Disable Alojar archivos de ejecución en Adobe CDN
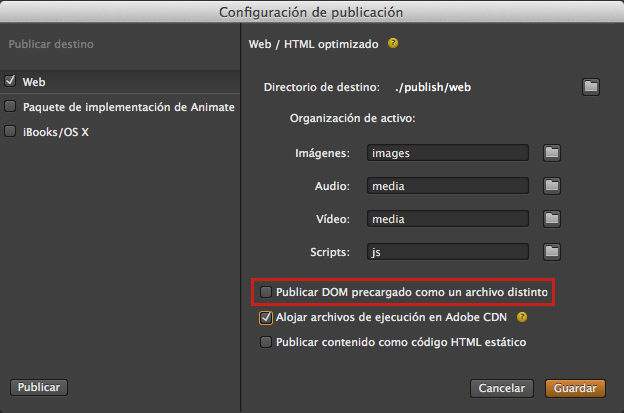 (266, 318)
